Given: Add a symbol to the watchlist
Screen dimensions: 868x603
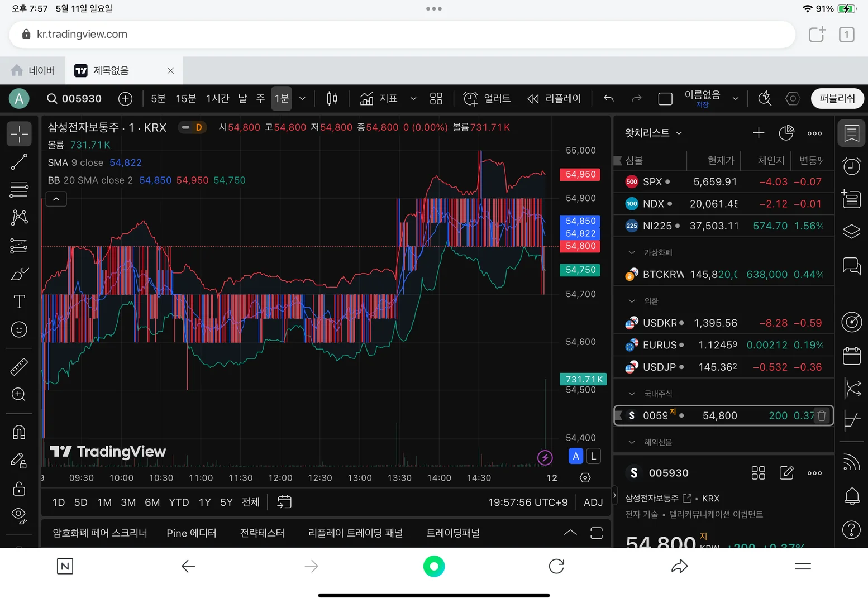Looking at the screenshot, I should coord(759,133).
